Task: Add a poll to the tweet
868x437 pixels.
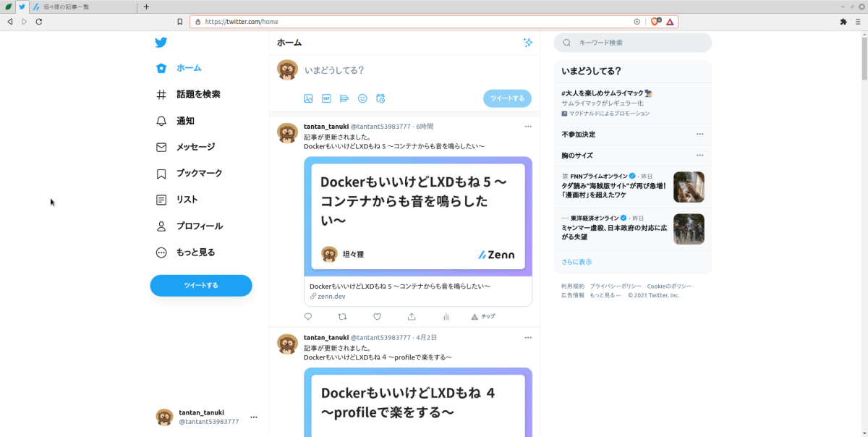Action: 344,98
